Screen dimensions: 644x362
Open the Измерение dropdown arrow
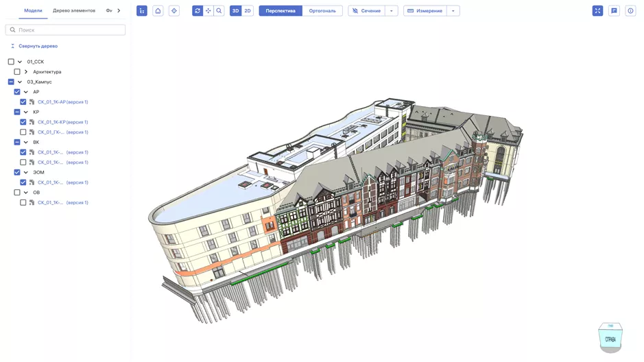453,11
